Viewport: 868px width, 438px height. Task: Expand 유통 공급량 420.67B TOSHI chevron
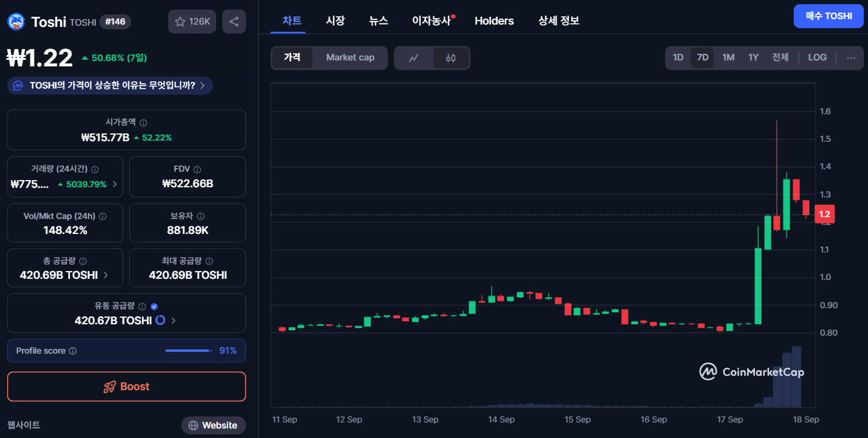point(174,321)
